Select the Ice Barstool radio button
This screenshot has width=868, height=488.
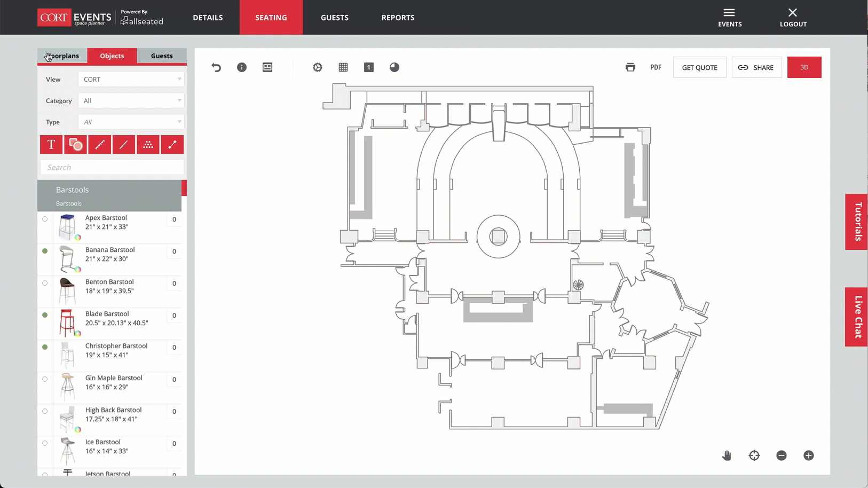(45, 443)
